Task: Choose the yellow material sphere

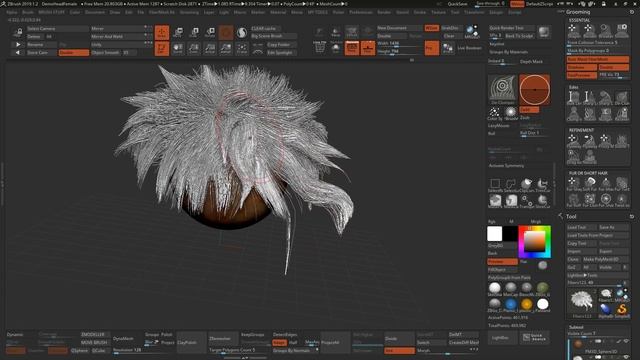Action: pyautogui.click(x=527, y=304)
